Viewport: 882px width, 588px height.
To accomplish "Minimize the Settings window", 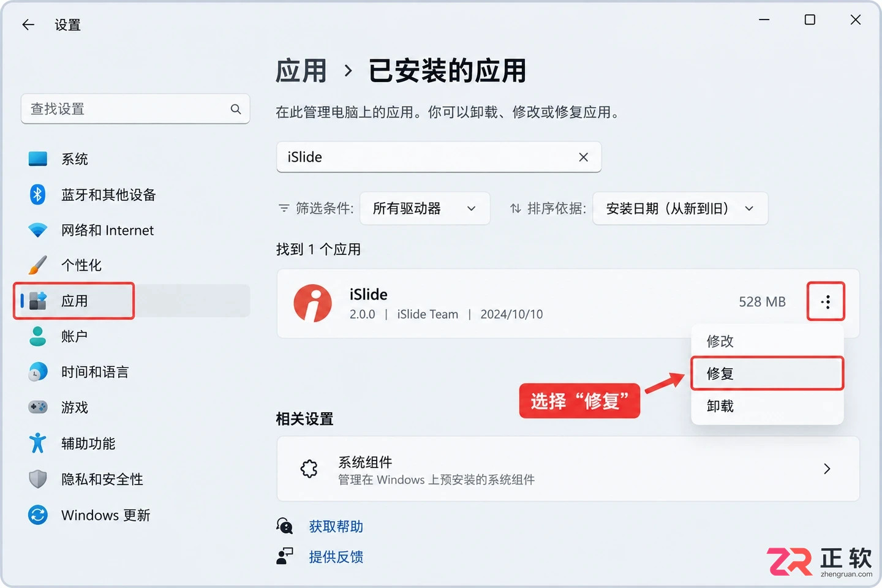I will click(764, 20).
